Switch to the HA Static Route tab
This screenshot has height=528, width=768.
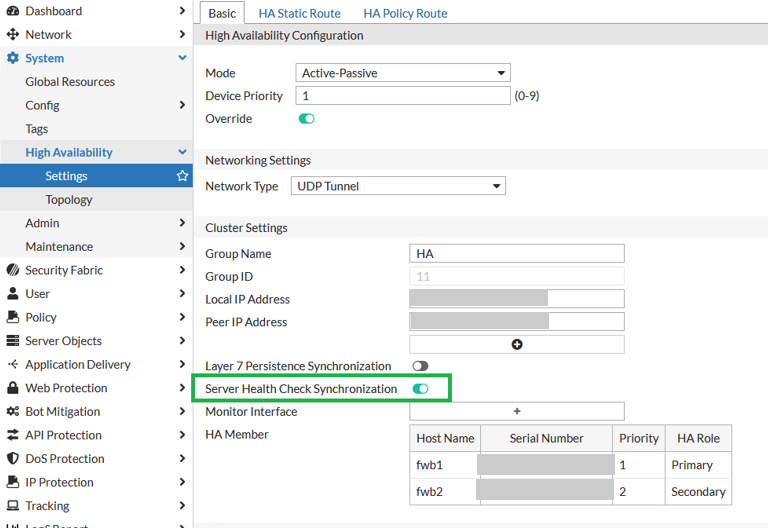coord(299,13)
